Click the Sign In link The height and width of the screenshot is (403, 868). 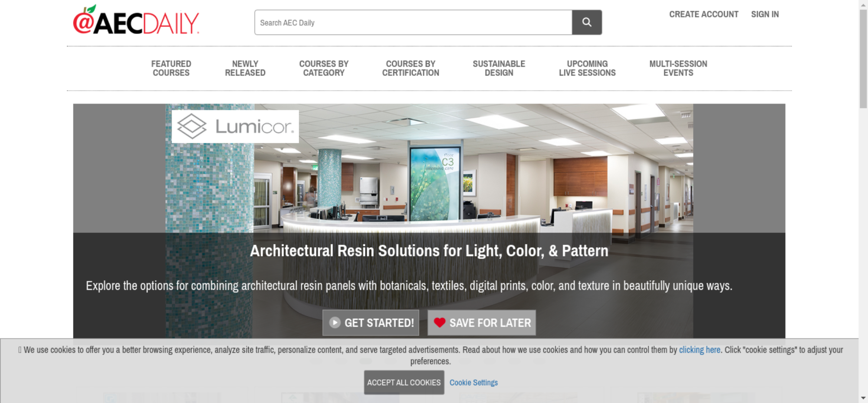[765, 14]
